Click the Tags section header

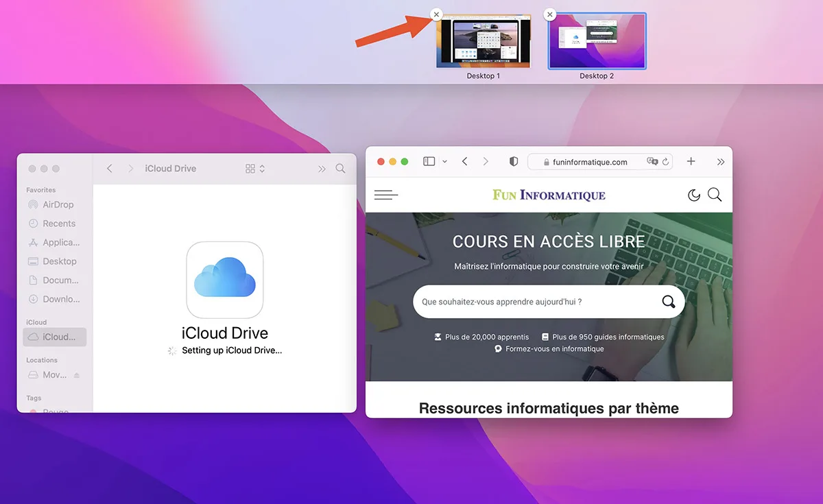tap(34, 398)
